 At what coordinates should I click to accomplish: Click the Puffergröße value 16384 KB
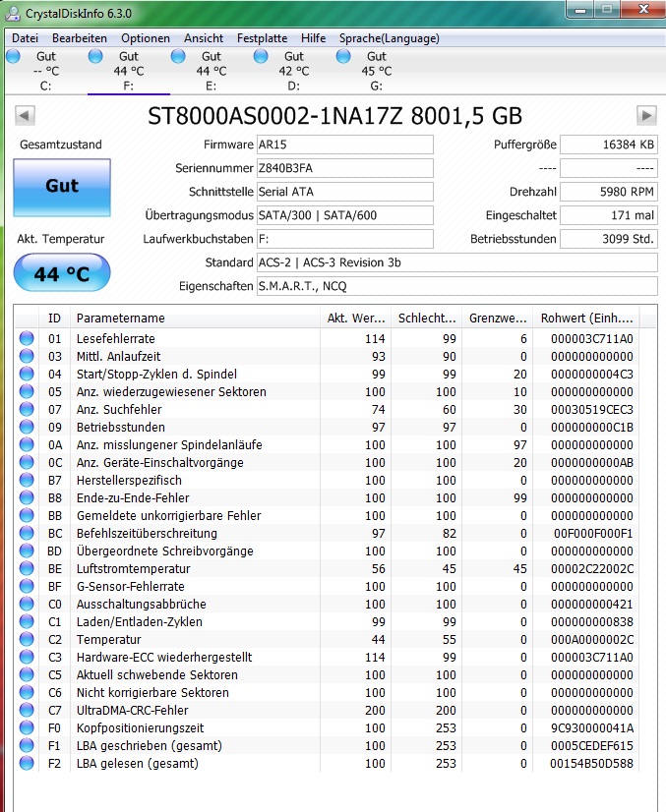(609, 145)
